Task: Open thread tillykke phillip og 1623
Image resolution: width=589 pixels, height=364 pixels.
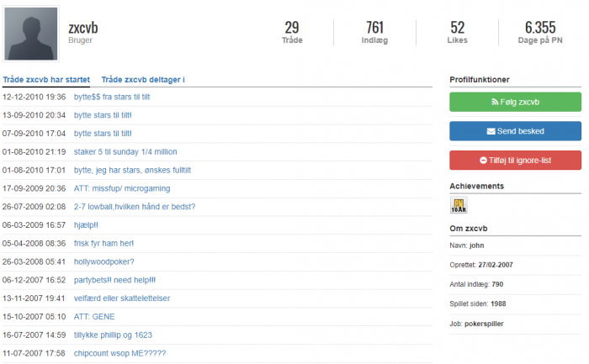Action: (113, 335)
